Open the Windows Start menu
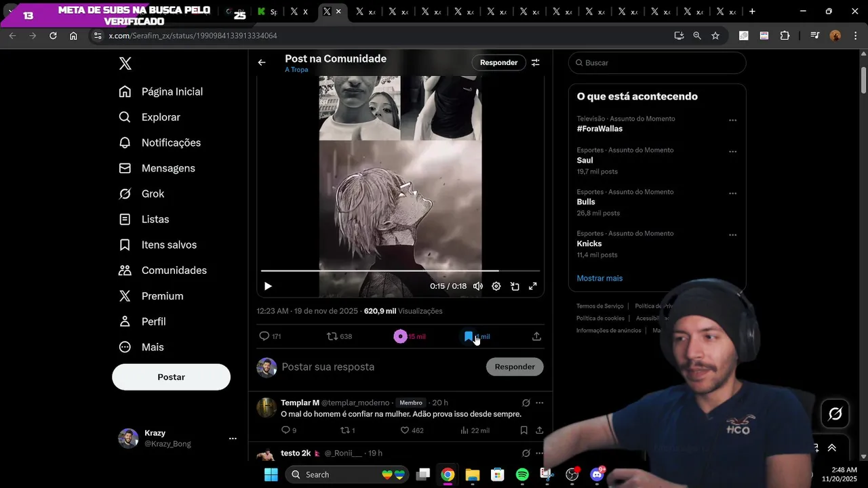Screen dimensions: 868x488 (x=271, y=474)
